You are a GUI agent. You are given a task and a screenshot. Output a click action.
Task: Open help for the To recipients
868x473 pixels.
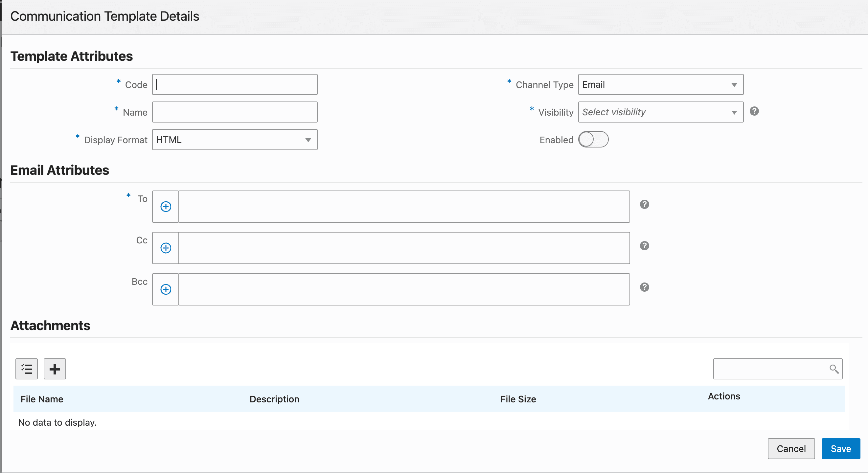pos(644,205)
